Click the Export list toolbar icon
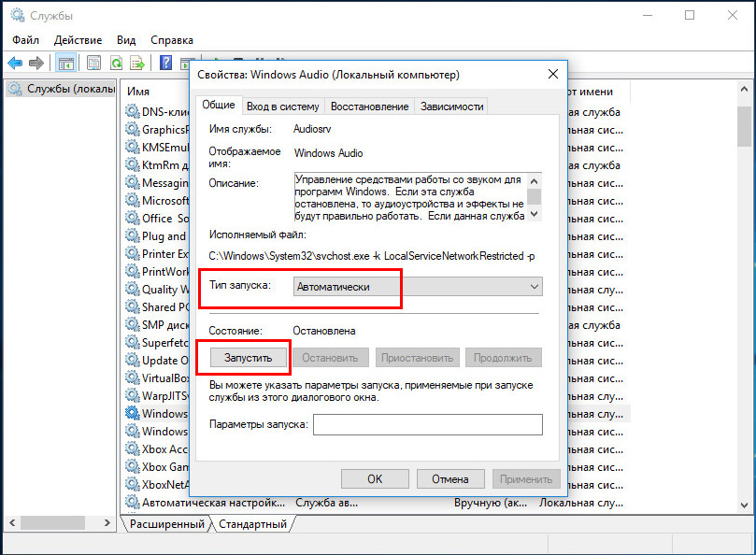 [137, 63]
